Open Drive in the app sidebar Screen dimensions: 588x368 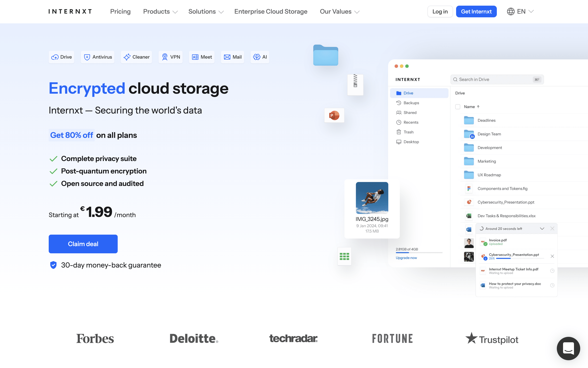419,93
